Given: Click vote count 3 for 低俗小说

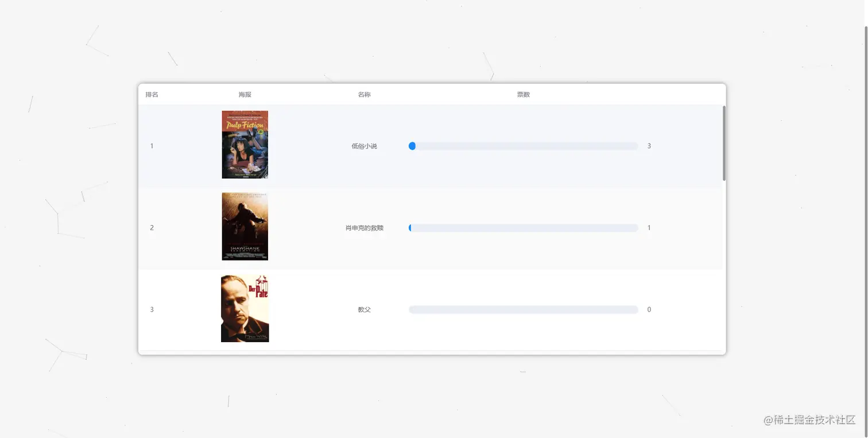Looking at the screenshot, I should click(x=649, y=146).
